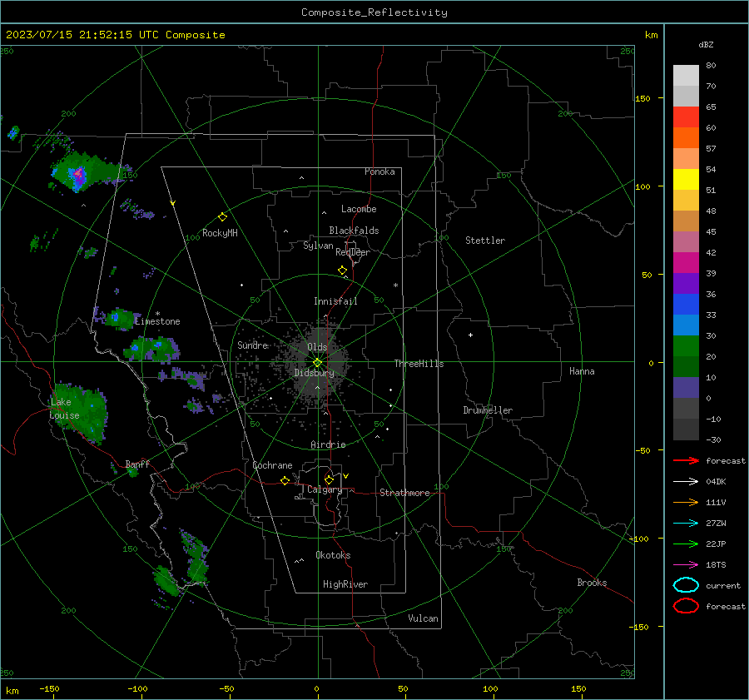Click the green 22JP arrow legend icon
The image size is (749, 700).
click(686, 544)
